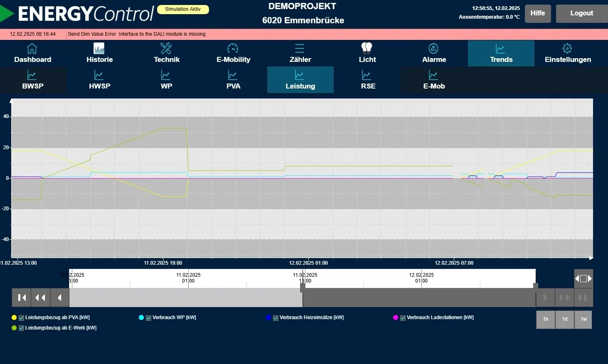Click the magenta Ladestationen legend dot
This screenshot has height=364, width=608.
click(396, 317)
